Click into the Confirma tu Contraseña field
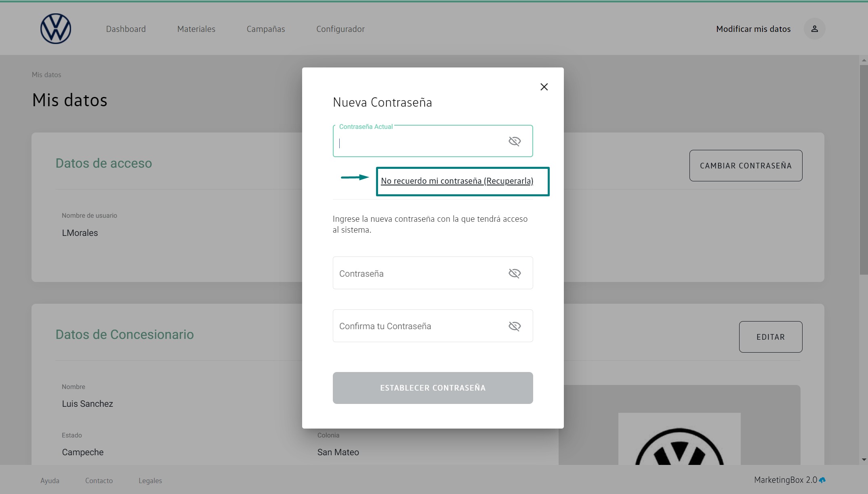 418,326
